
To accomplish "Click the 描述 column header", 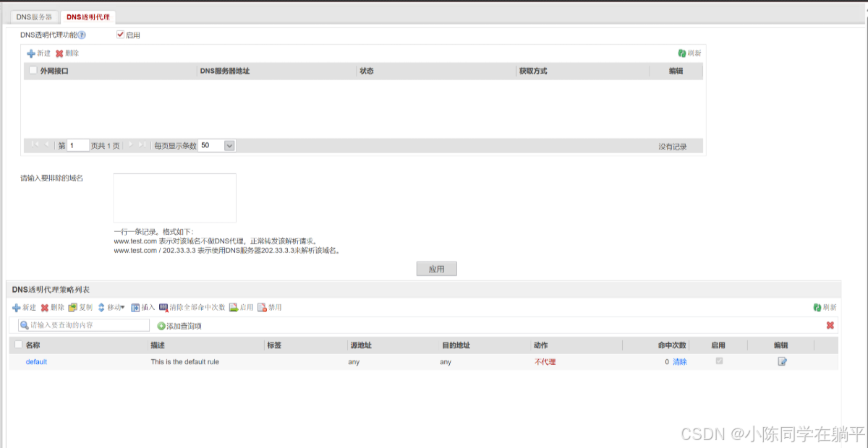I will click(x=158, y=345).
